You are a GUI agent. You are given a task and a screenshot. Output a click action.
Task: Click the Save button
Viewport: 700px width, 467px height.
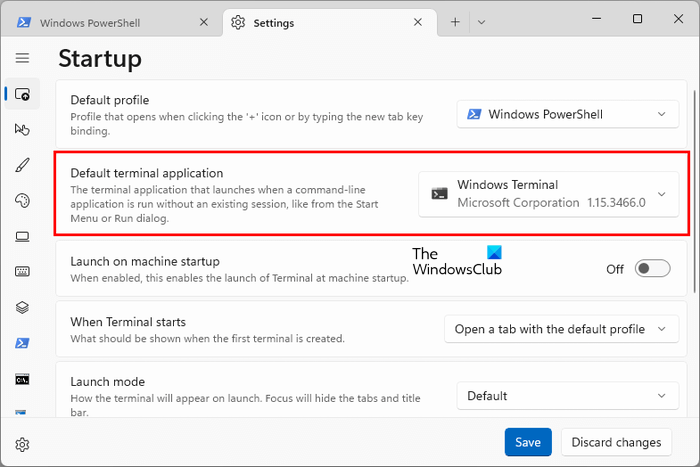tap(528, 442)
